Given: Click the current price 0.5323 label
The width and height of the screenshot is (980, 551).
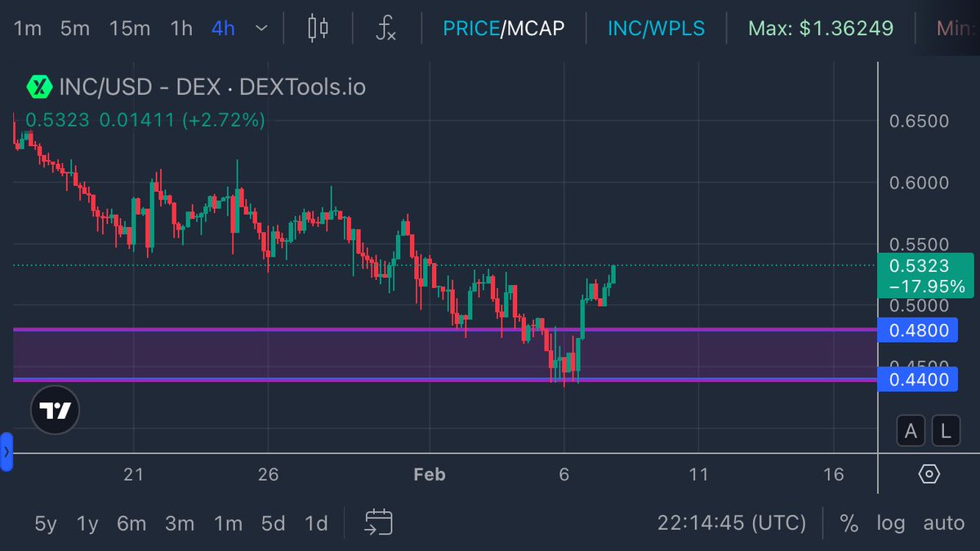Looking at the screenshot, I should pyautogui.click(x=925, y=276).
